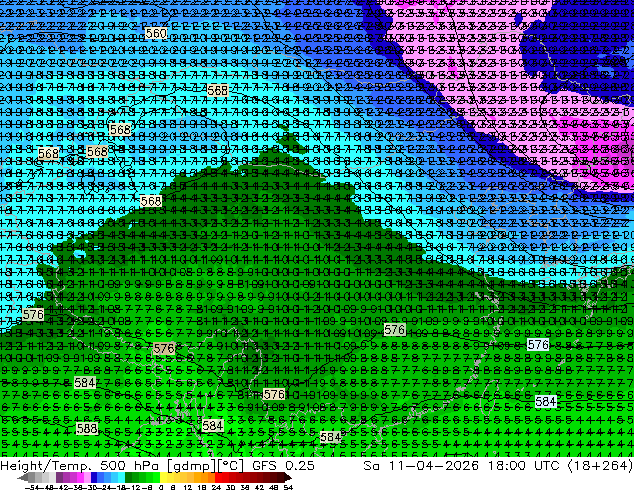This screenshot has width=634, height=490.
Task: Click the 'GFS 0.25' model label
Action: pyautogui.click(x=283, y=466)
